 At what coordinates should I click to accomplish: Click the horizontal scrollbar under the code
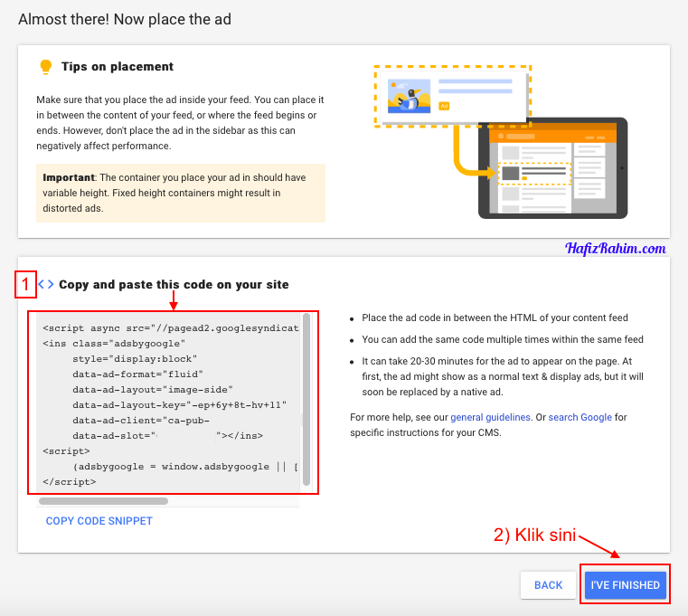click(x=103, y=500)
